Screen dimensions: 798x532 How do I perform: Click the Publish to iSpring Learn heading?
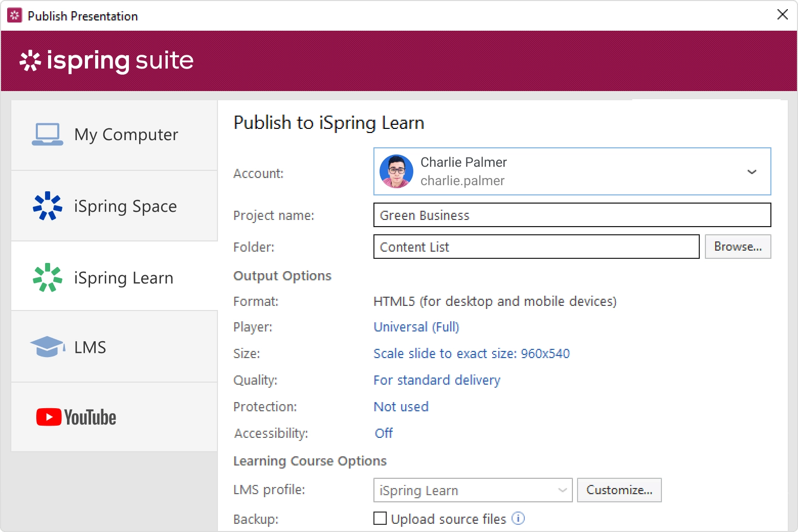[x=329, y=123]
